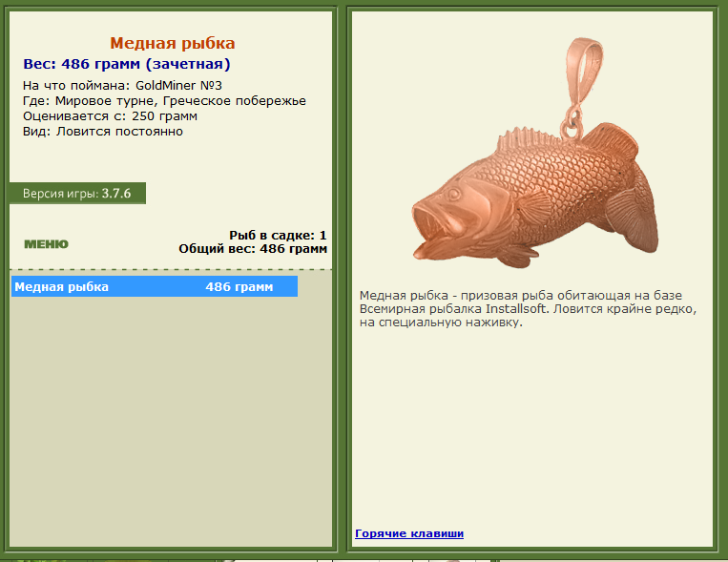Click the Вид: Ловится постоянно line
Image resolution: width=728 pixels, height=562 pixels.
[x=103, y=132]
